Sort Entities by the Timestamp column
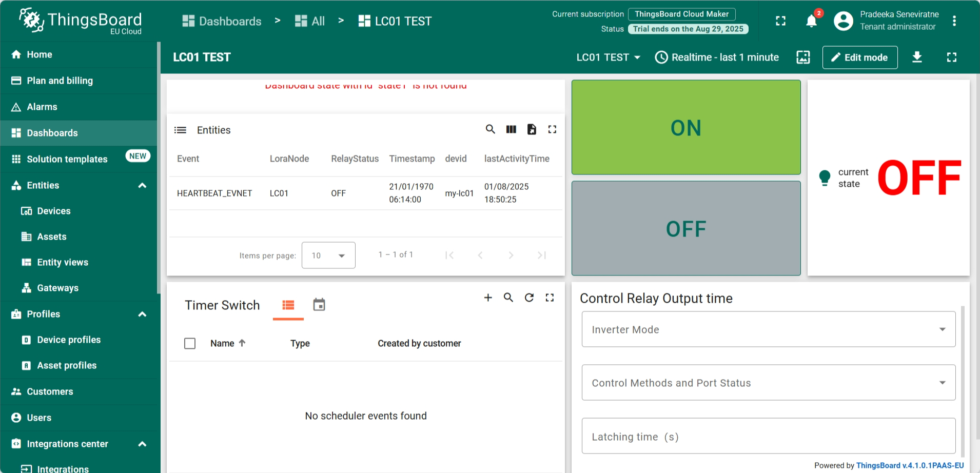Image resolution: width=980 pixels, height=473 pixels. click(412, 159)
